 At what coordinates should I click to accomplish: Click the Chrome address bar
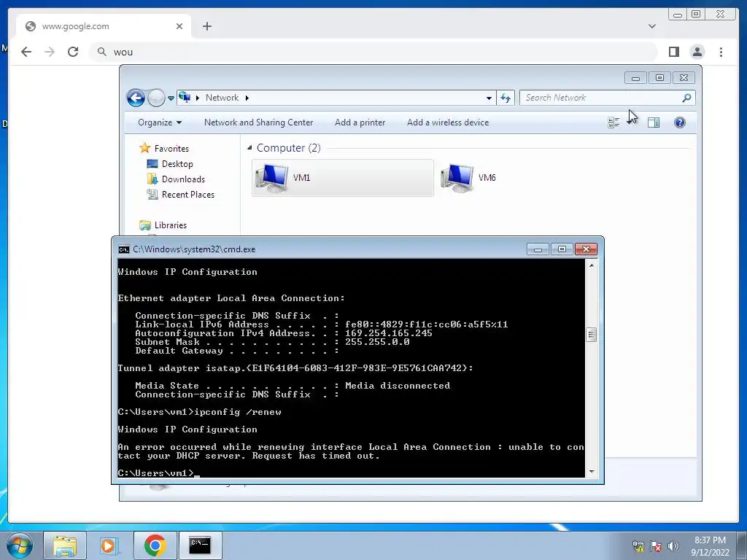pos(373,52)
